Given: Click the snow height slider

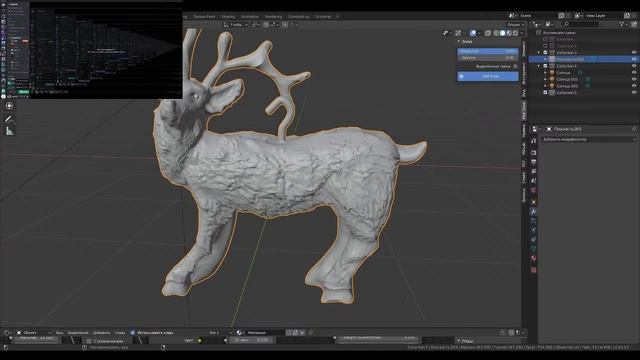Looking at the screenshot, I should point(488,58).
